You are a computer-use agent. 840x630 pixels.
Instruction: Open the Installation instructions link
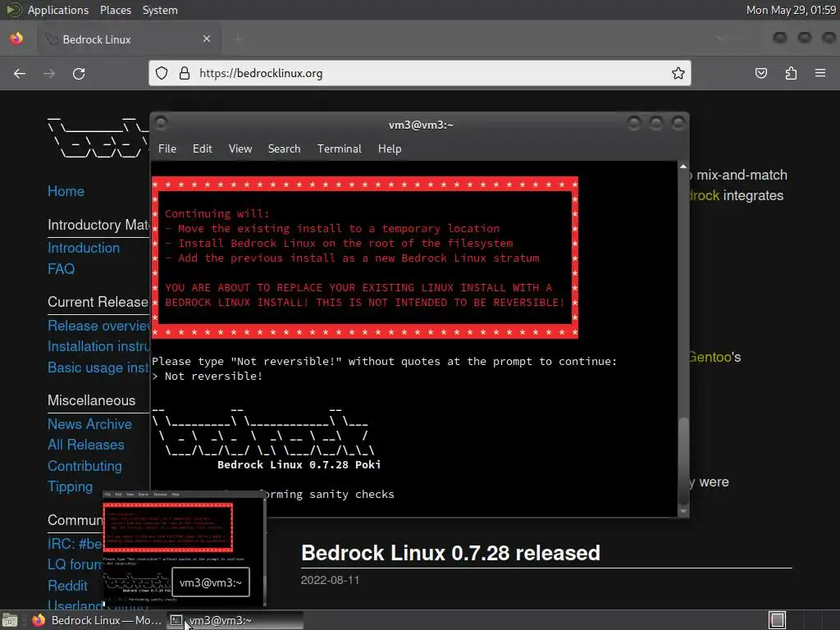click(98, 347)
